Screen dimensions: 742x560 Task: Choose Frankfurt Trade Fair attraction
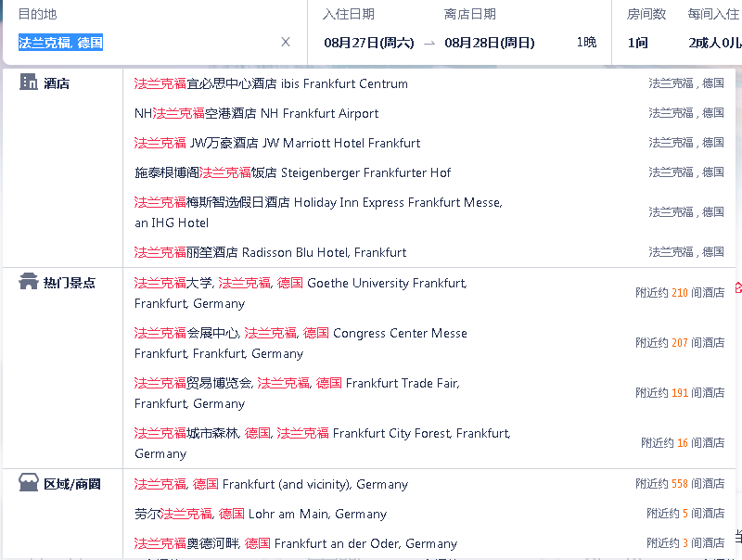click(x=429, y=393)
